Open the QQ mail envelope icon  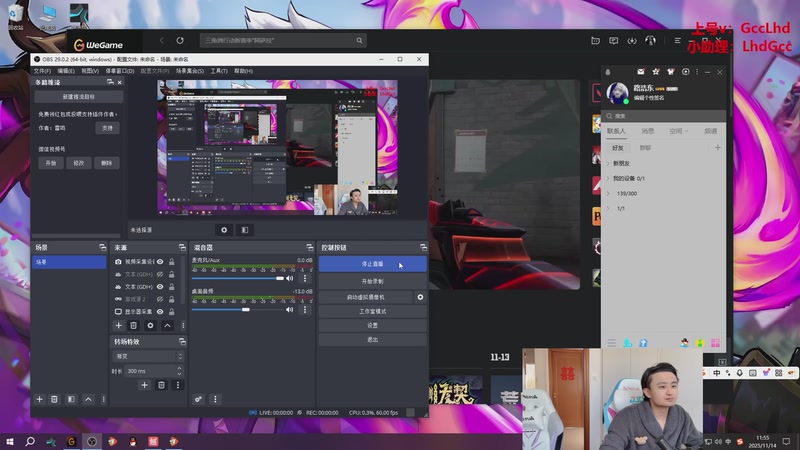point(641,72)
